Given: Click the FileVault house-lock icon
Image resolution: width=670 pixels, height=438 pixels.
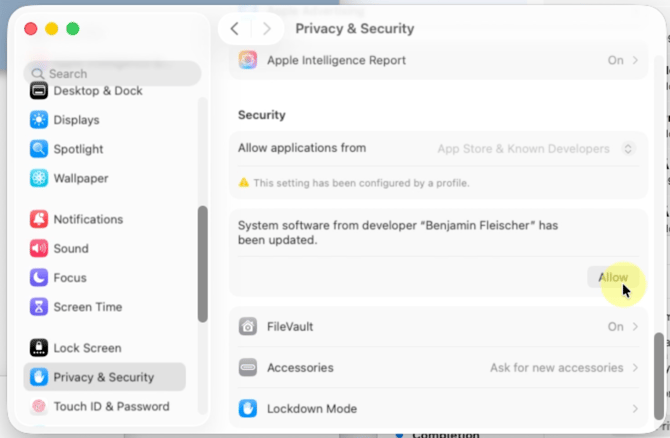Looking at the screenshot, I should [248, 326].
